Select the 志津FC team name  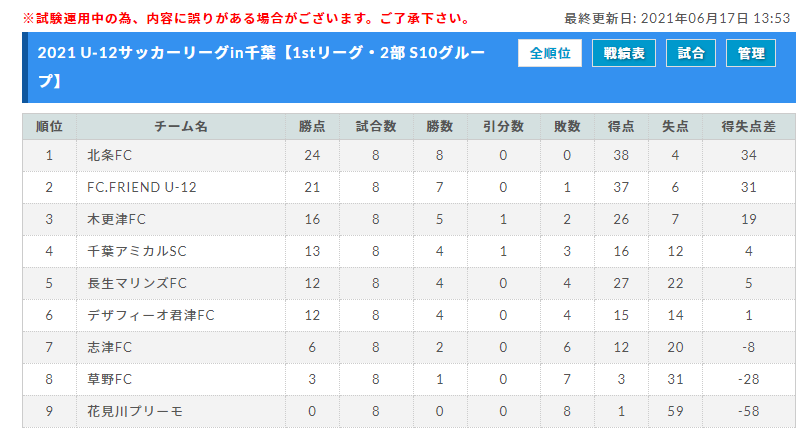(109, 347)
